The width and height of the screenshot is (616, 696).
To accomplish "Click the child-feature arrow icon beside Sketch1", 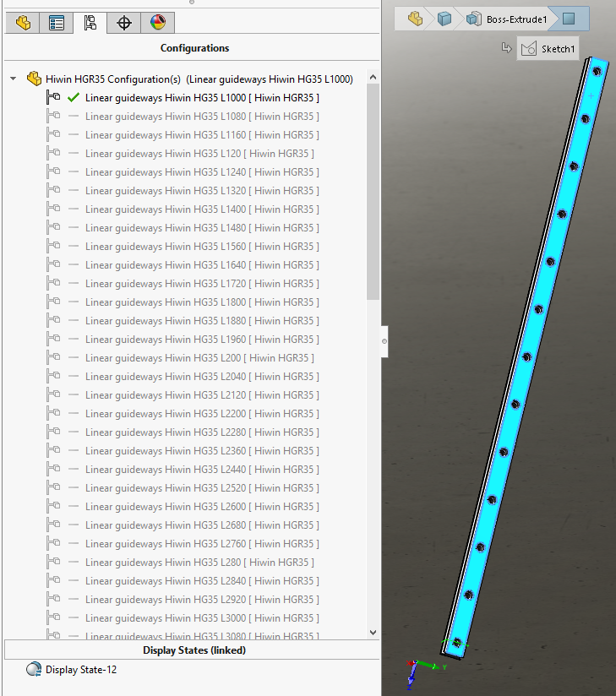I will 506,47.
